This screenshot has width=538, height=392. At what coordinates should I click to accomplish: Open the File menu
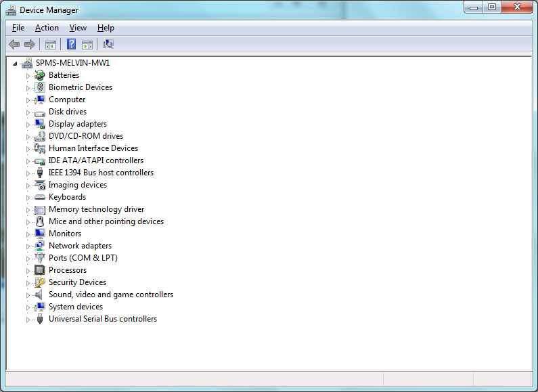18,28
